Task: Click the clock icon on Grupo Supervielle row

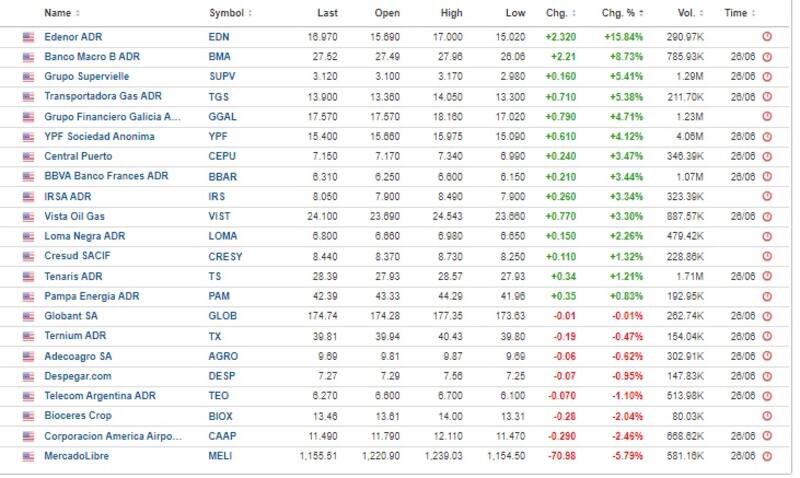Action: pyautogui.click(x=767, y=76)
